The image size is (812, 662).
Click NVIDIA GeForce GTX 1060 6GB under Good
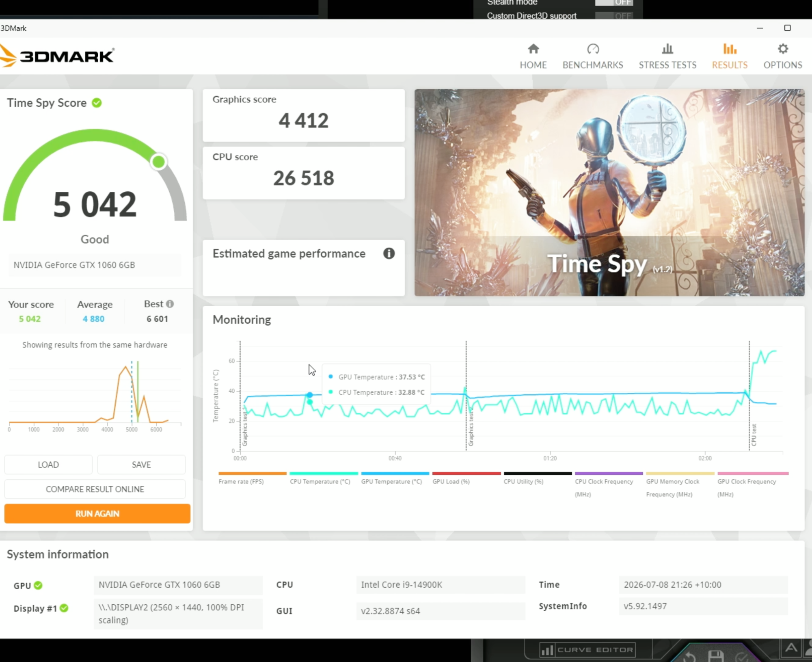(x=95, y=265)
